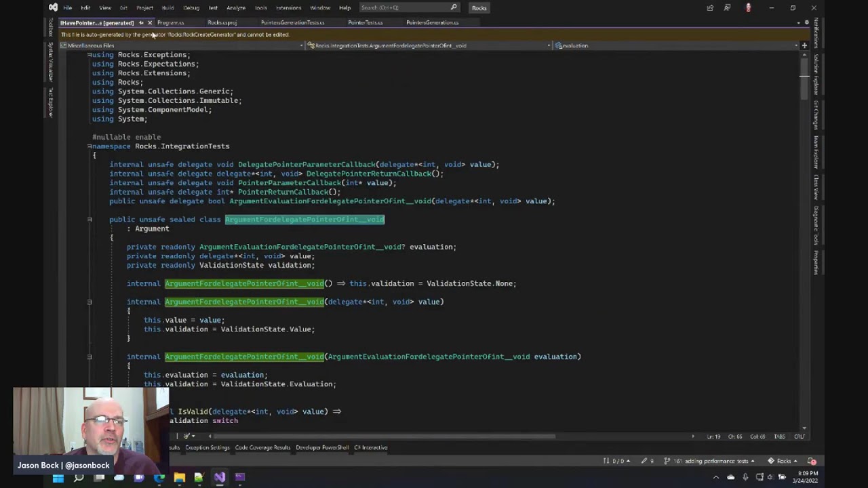This screenshot has height=488, width=868.
Task: Open the Notifications side tab
Action: (x=816, y=33)
